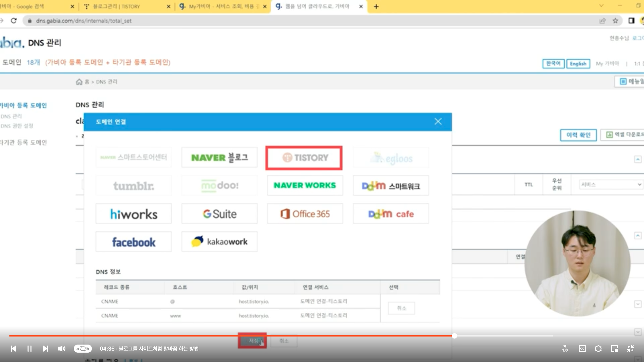Toggle the A-B loop control
Screen dimensions: 644x362
pos(83,349)
